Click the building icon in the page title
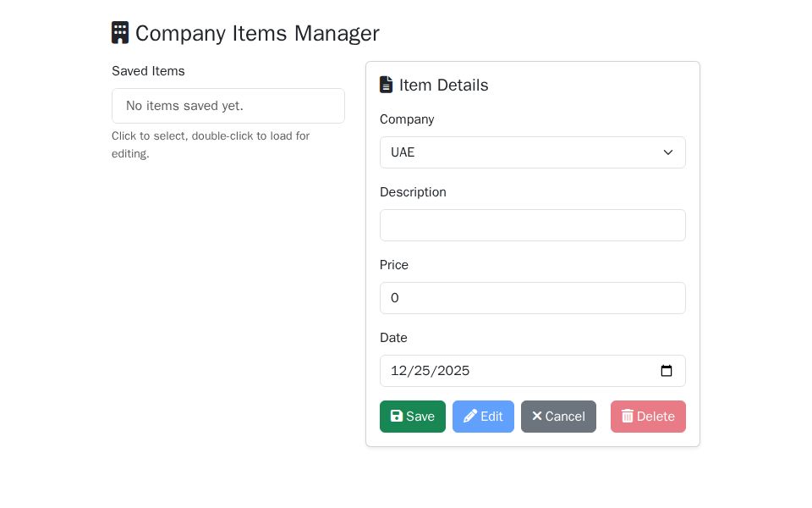 (x=119, y=33)
